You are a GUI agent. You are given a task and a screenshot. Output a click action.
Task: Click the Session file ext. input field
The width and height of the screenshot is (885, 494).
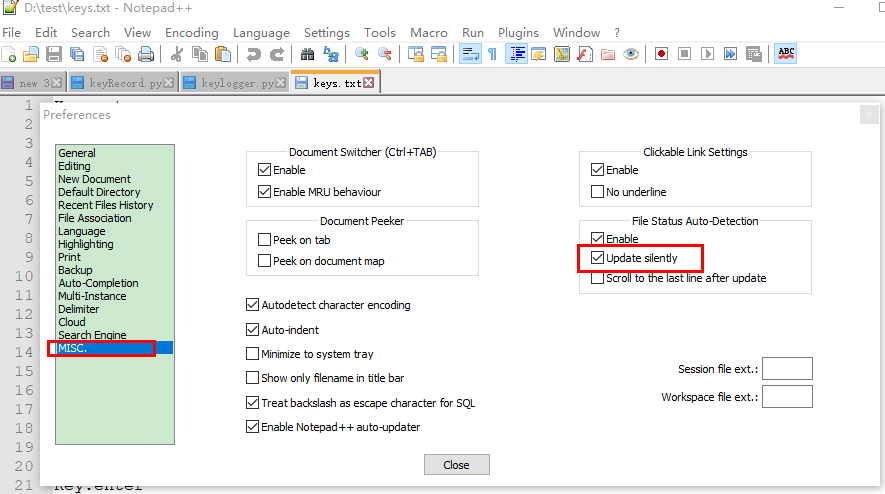(787, 369)
